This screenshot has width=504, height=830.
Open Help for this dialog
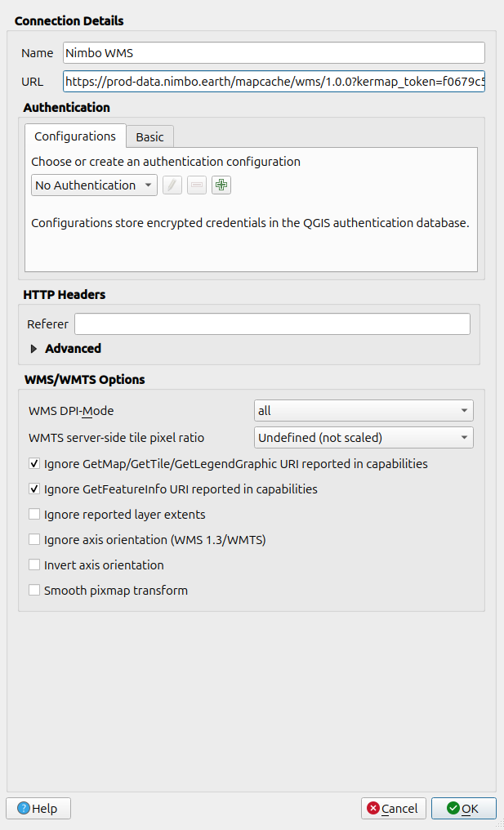point(38,809)
